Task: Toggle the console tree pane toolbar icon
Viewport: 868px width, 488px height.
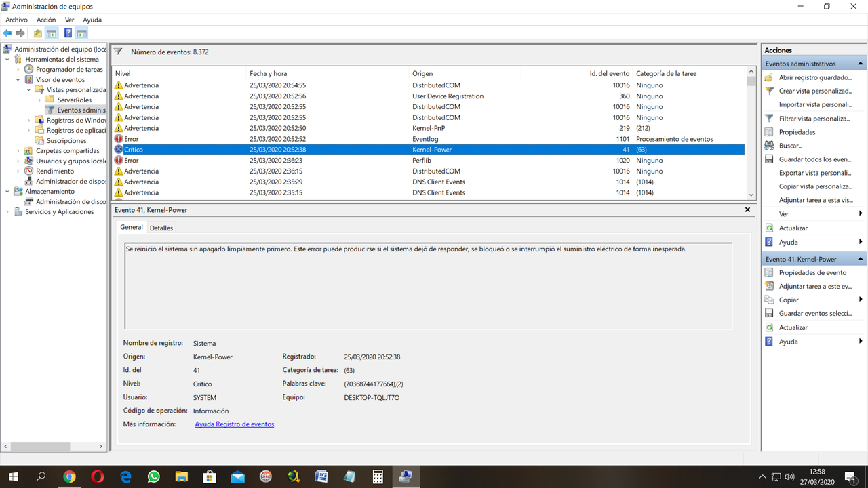Action: tap(52, 33)
